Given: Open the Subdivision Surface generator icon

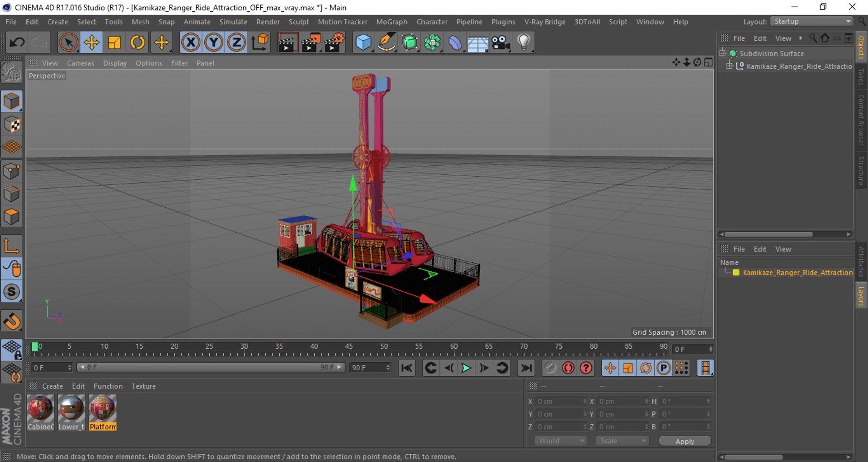Looking at the screenshot, I should (410, 42).
